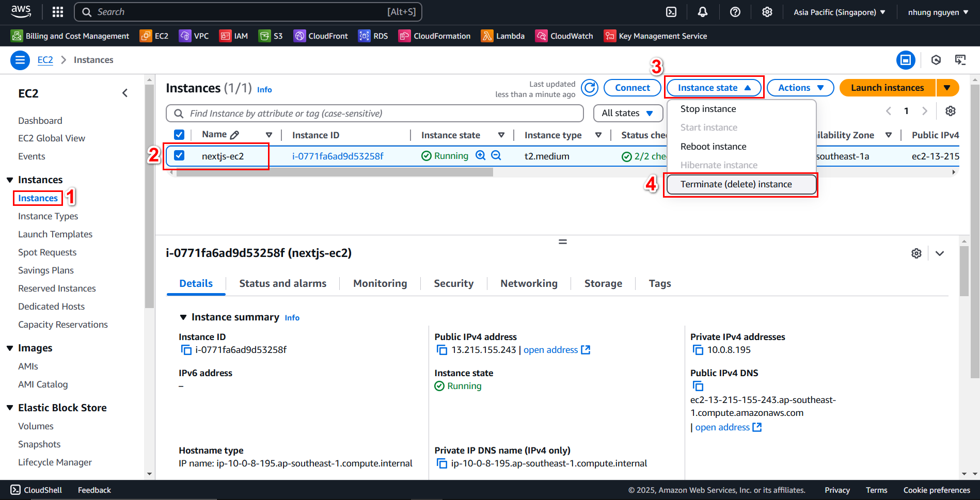Launch CloudShell from top bar icon
Viewport: 980px width, 500px height.
671,12
